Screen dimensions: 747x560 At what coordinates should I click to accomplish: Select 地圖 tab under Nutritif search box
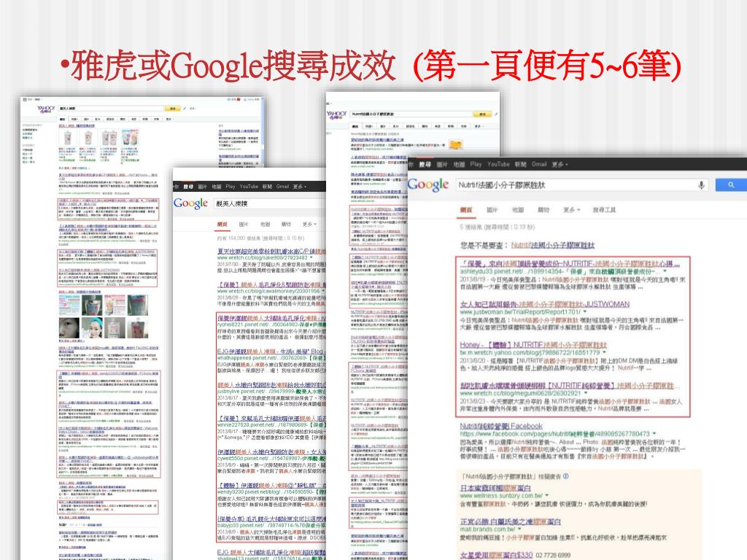517,209
